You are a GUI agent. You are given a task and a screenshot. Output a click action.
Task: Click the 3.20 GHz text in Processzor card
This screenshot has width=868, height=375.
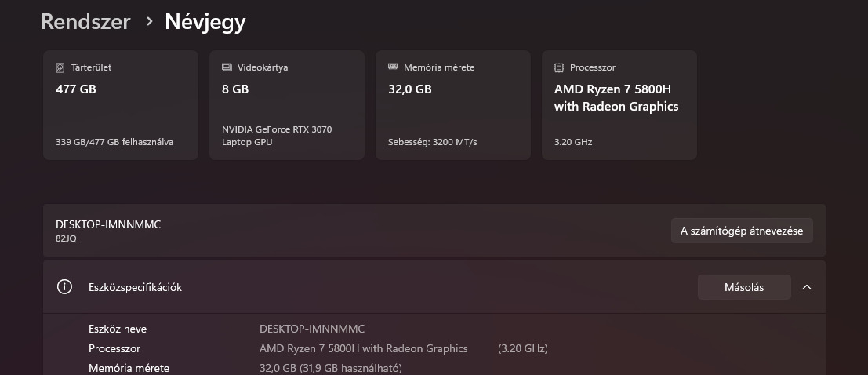(x=573, y=142)
